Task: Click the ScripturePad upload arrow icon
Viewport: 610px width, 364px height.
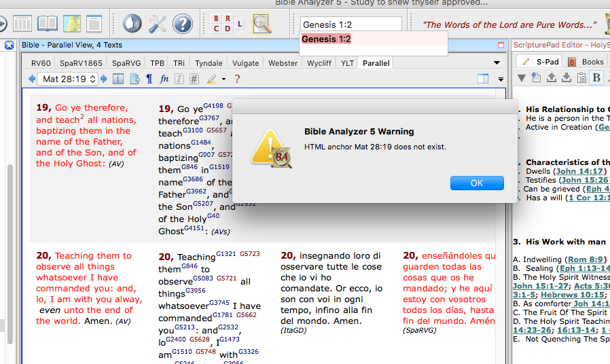Action: point(552,78)
